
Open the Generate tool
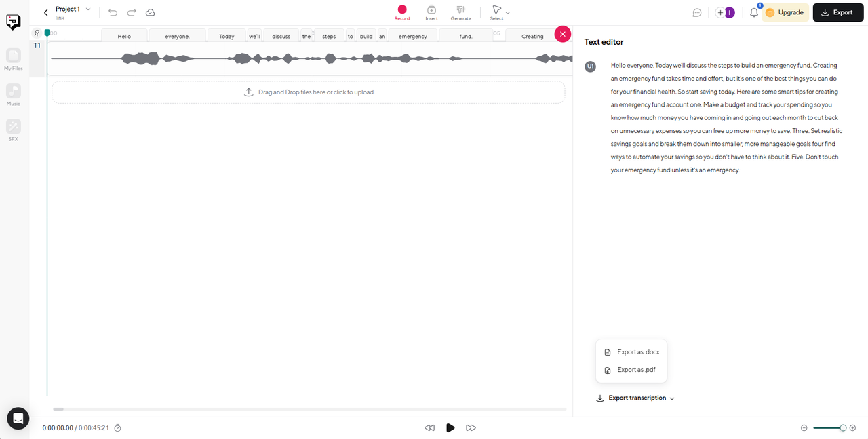coord(460,12)
